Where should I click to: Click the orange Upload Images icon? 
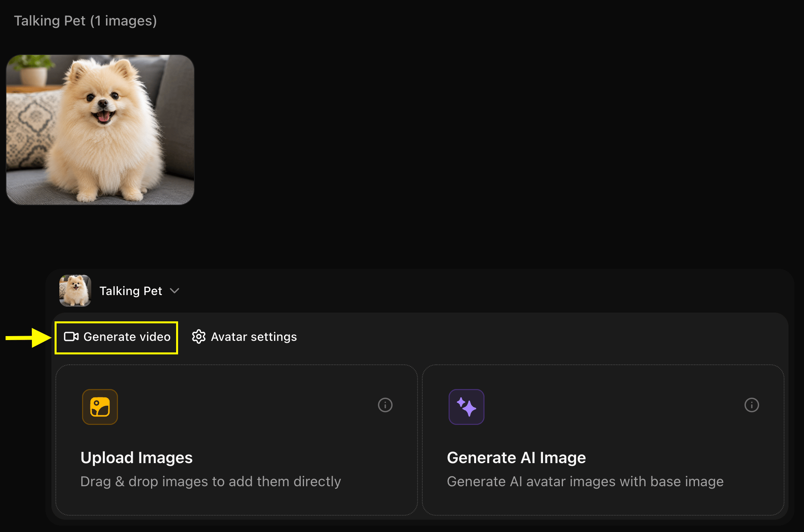(100, 407)
